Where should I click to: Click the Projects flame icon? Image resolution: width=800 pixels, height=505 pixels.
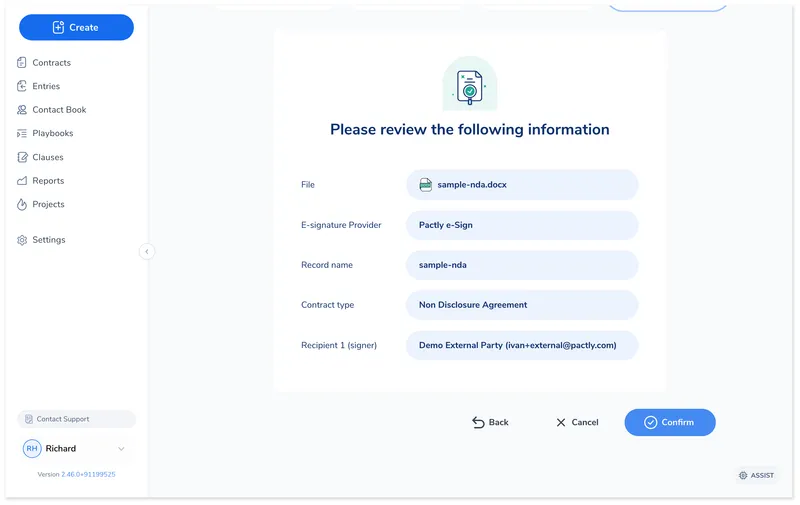pyautogui.click(x=21, y=204)
